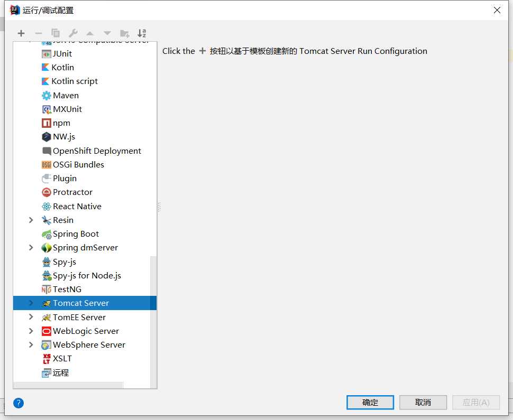This screenshot has height=420, width=513.
Task: Click the wrench Edit Templates icon
Action: [x=73, y=33]
